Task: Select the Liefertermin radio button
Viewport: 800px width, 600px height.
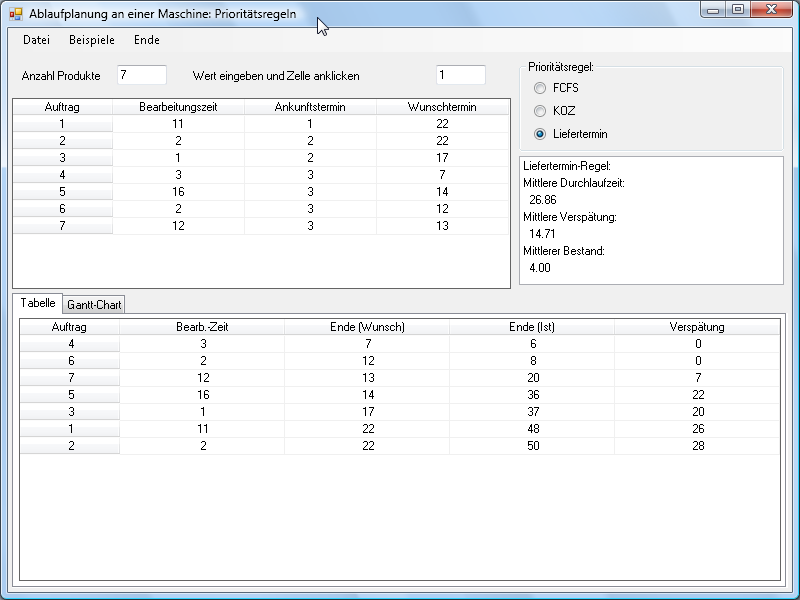Action: 540,134
